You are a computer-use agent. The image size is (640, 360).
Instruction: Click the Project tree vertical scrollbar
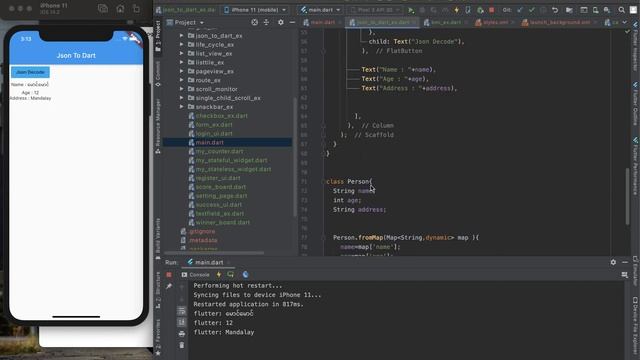click(x=295, y=157)
